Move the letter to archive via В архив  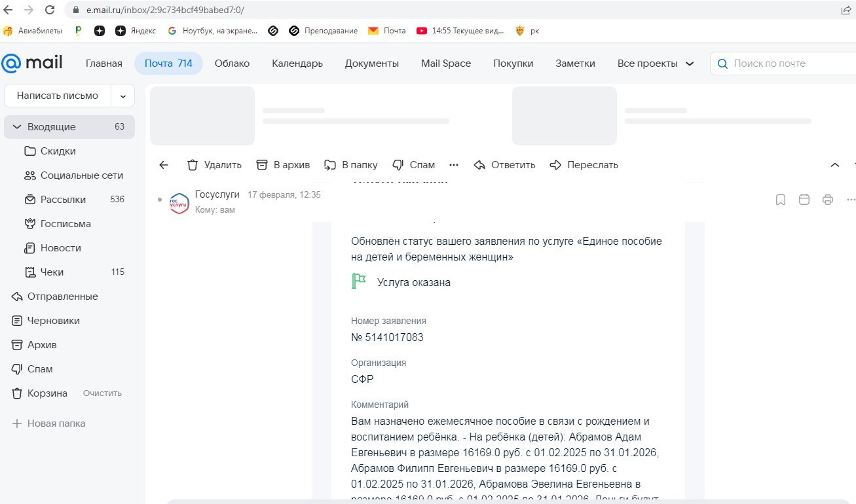click(x=283, y=164)
